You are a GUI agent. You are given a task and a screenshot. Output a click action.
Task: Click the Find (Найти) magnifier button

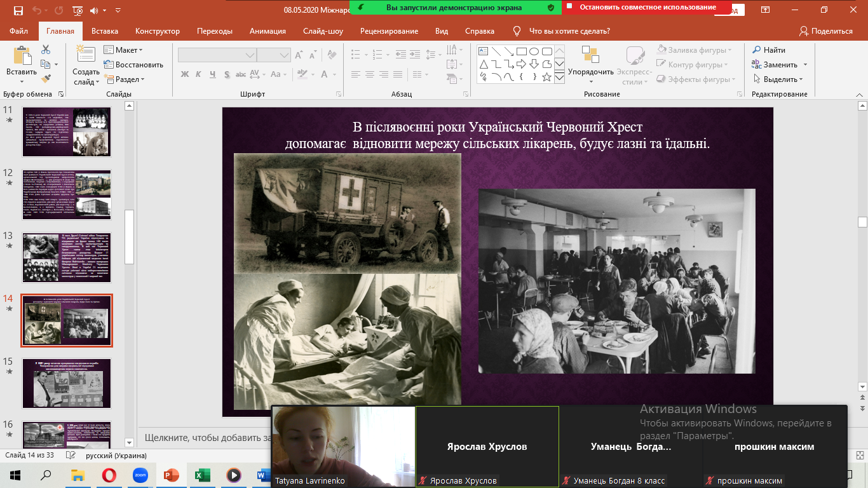pos(769,50)
